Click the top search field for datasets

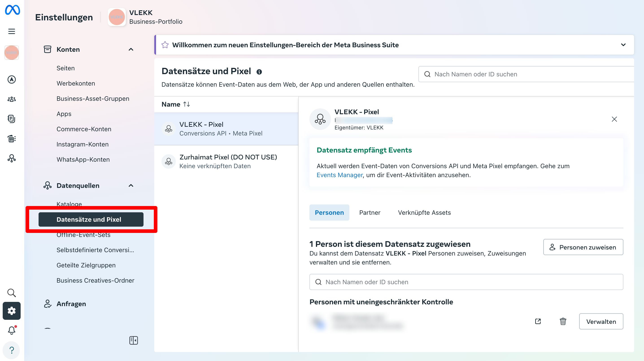tap(526, 74)
